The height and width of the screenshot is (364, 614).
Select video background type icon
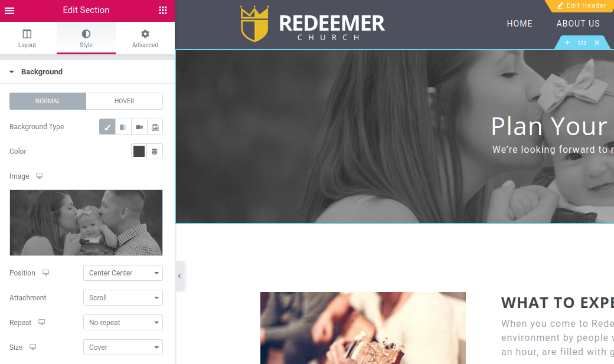139,127
